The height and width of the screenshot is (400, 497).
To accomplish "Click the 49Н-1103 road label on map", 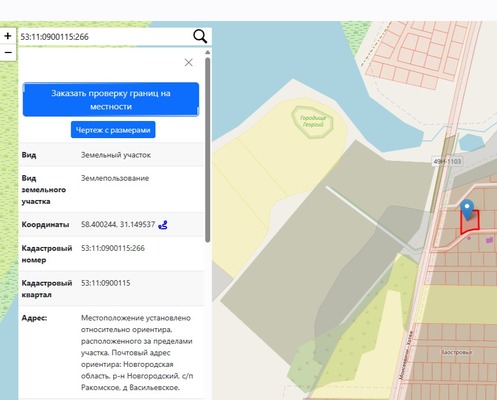I will click(447, 162).
